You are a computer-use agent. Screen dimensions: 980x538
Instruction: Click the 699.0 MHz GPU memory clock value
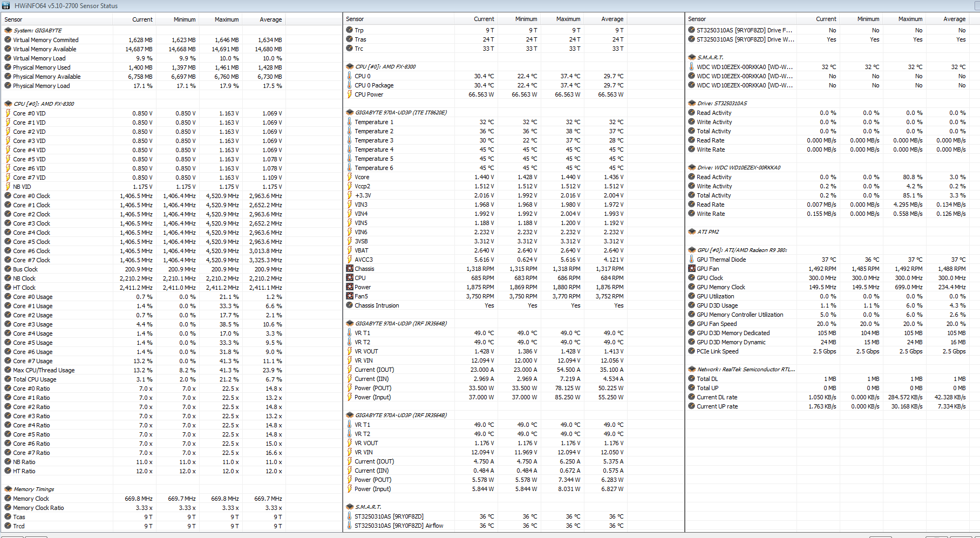click(909, 287)
